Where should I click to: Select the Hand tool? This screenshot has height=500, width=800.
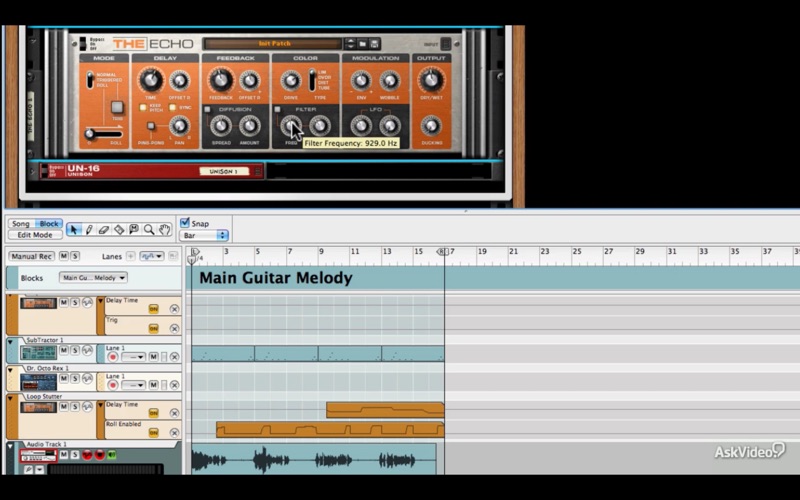(164, 230)
